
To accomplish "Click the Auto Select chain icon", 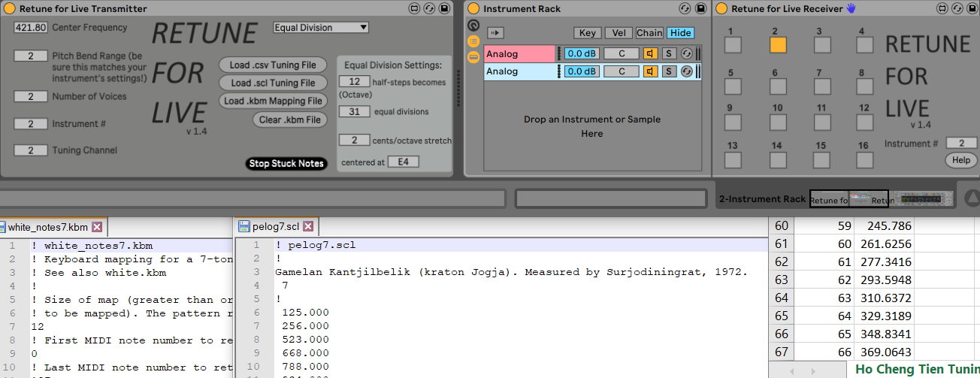I will (495, 33).
